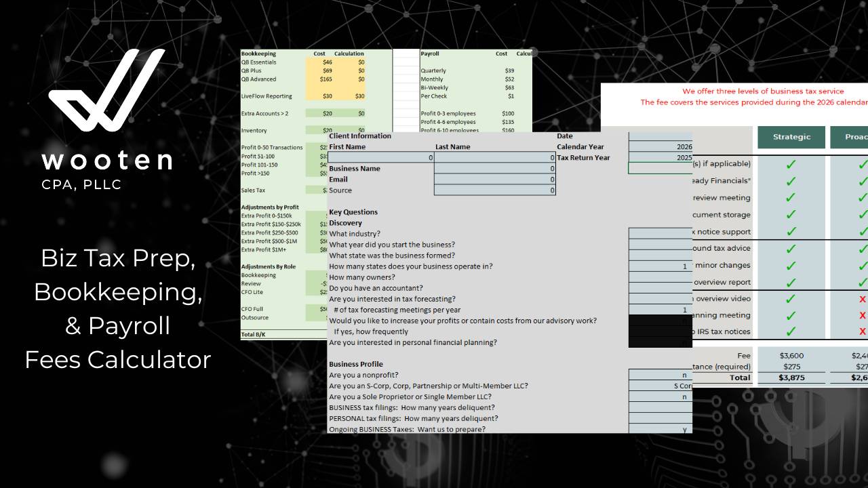
Task: Click the $165 cost for QB Advanced
Action: point(326,79)
